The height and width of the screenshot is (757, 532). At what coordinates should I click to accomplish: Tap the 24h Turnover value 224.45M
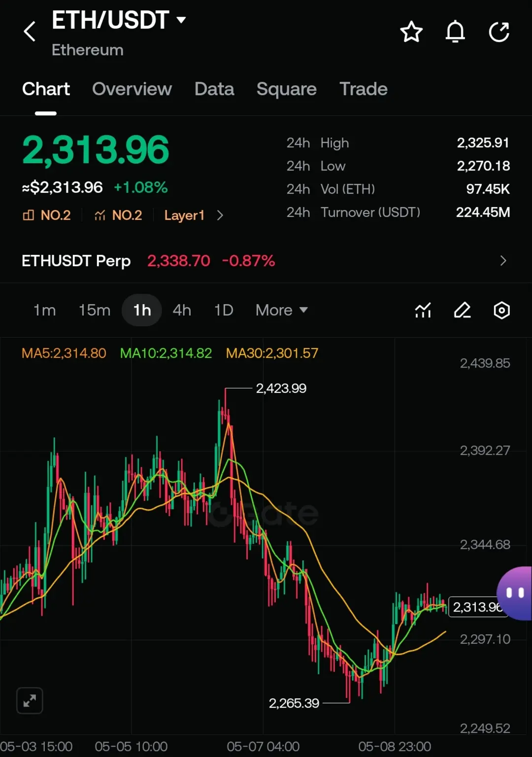(483, 212)
